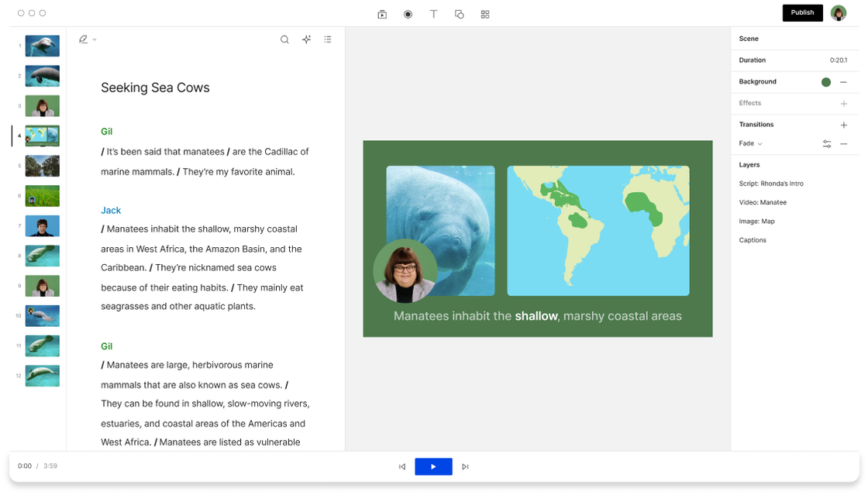This screenshot has width=868, height=495.
Task: Open the user profile avatar
Action: pos(839,12)
